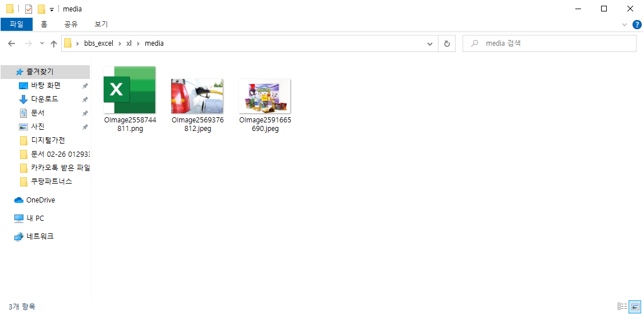Maximize the media window
Viewport: 644px width, 314px height.
click(x=604, y=9)
